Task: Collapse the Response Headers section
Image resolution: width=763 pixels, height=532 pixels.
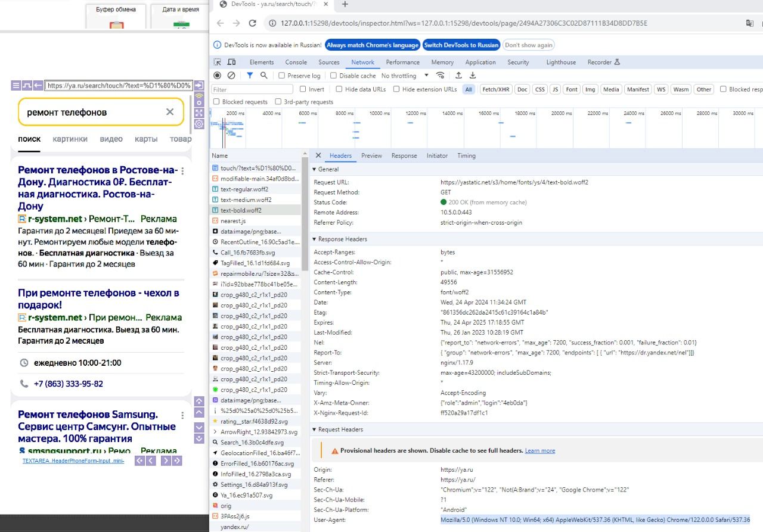Action: click(x=315, y=239)
